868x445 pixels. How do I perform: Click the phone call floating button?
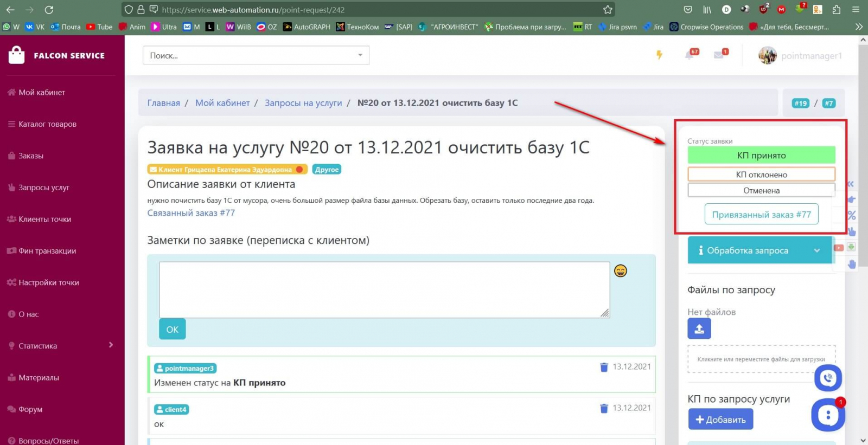(828, 378)
